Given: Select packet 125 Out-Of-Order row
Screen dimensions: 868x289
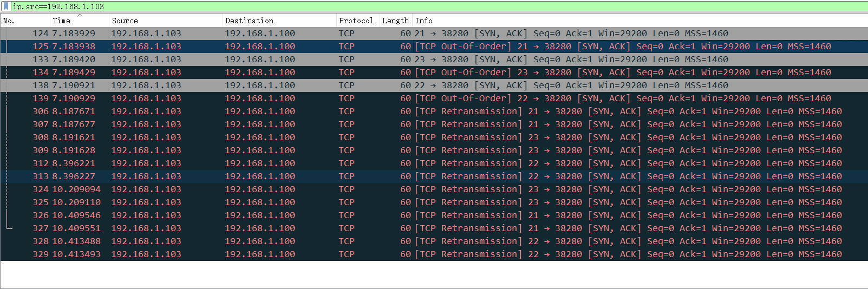Looking at the screenshot, I should point(434,47).
